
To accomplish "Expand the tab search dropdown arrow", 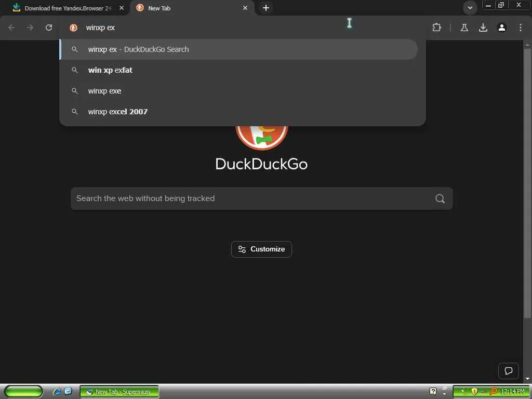I will click(470, 8).
